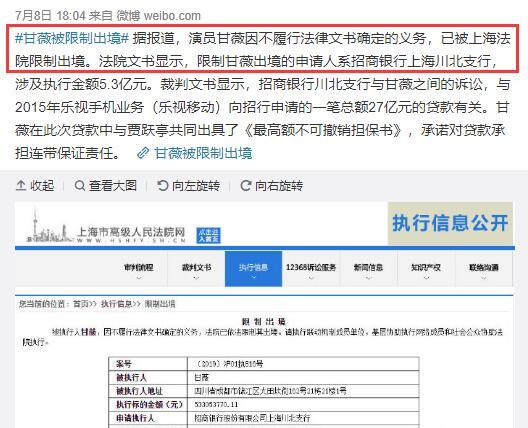528x428 pixels.
Task: Rotate image right with 向右旋转
Action: (x=271, y=186)
